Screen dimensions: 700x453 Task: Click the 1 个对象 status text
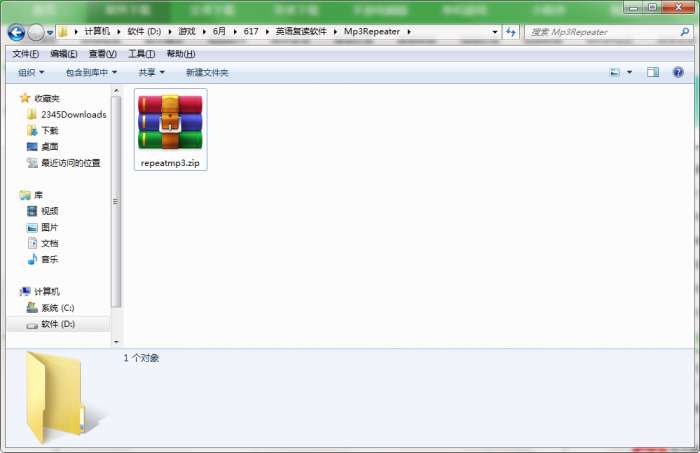(x=141, y=358)
